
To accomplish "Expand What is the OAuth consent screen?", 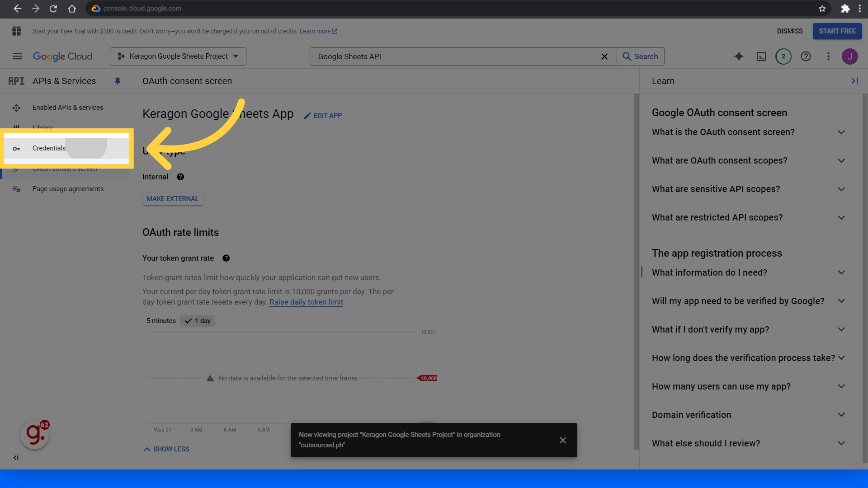I will tap(748, 132).
